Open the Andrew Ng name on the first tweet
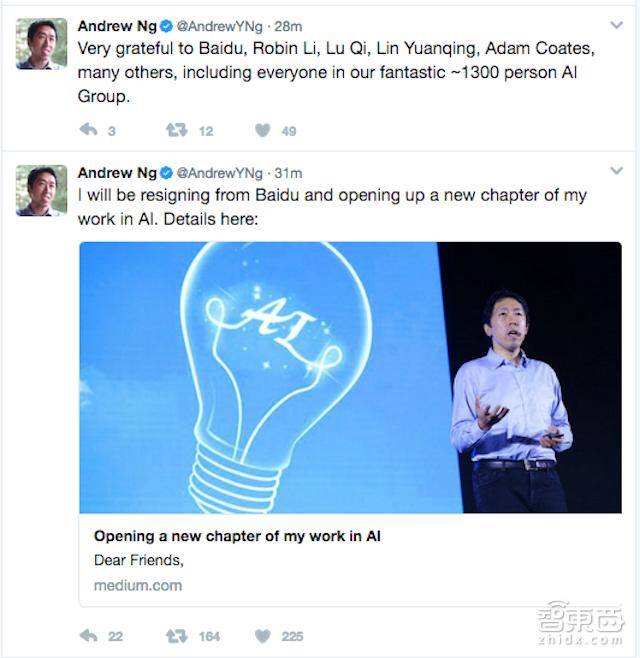 (117, 26)
